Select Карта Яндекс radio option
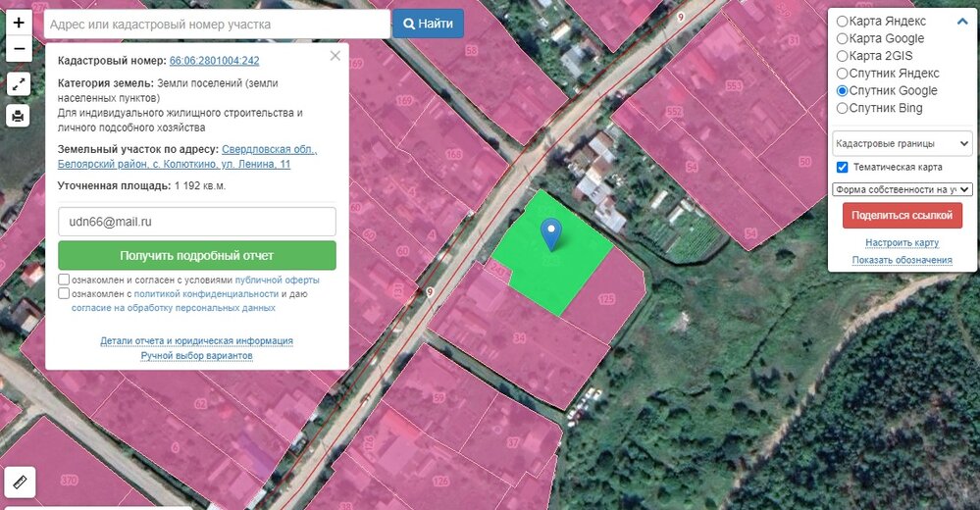980x510 pixels. [842, 22]
